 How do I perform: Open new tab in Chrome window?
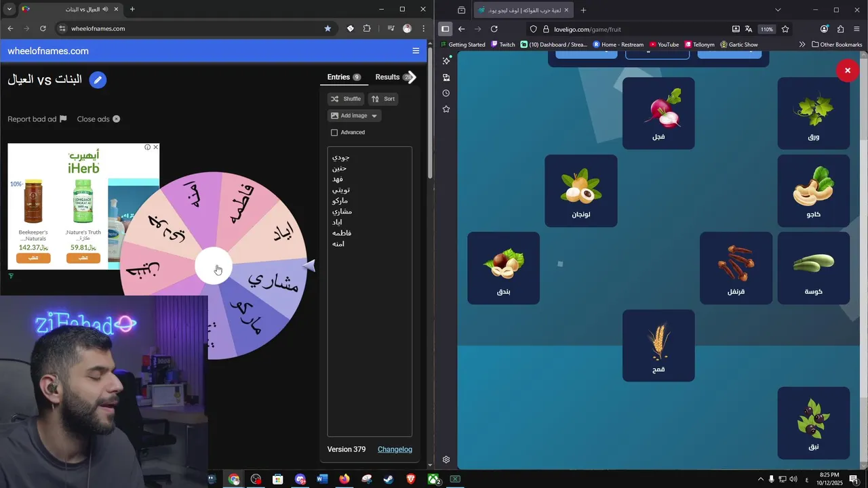tap(132, 9)
